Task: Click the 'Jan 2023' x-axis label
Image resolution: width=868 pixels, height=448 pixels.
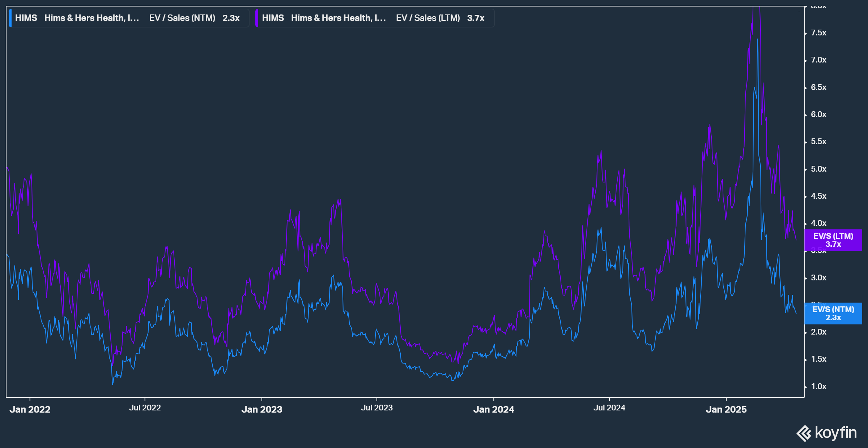Action: pyautogui.click(x=262, y=409)
